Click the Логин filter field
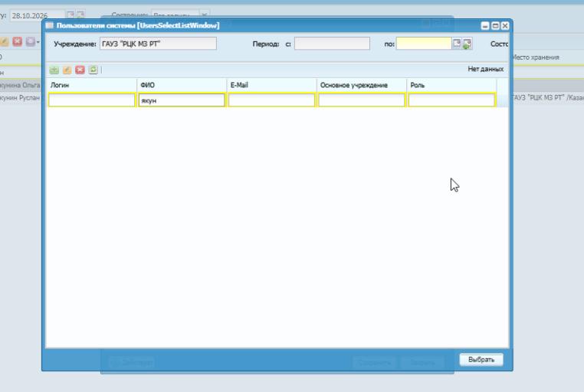The image size is (584, 392). 92,100
